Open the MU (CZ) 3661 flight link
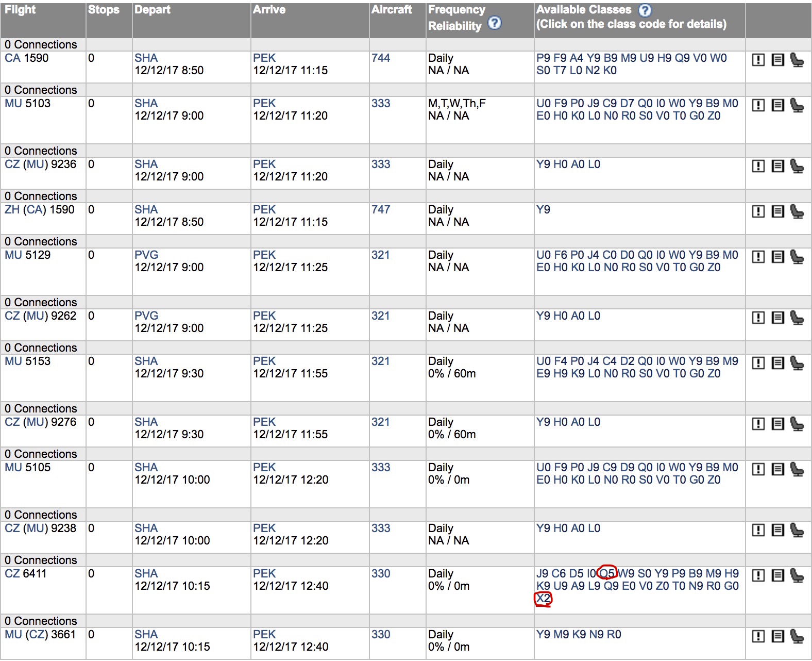The image size is (812, 661). 40,635
